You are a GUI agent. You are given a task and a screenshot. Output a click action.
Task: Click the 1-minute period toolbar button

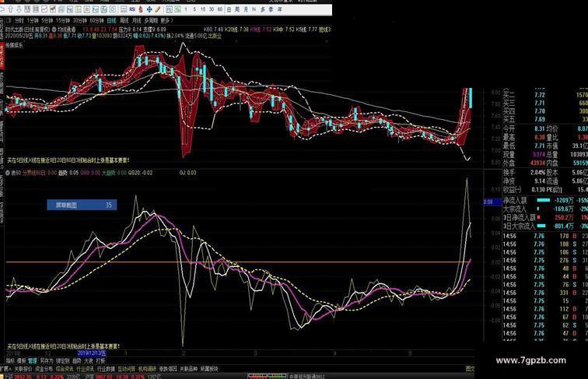point(186,9)
